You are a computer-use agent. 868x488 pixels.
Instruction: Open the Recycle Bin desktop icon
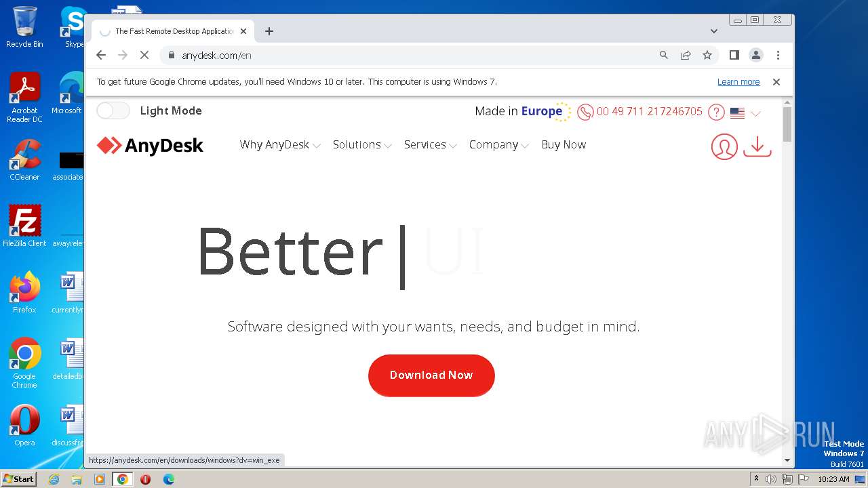[24, 27]
